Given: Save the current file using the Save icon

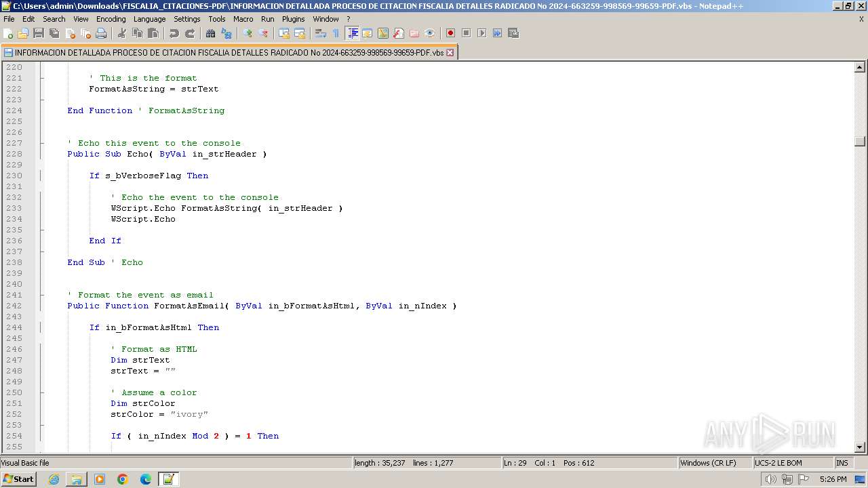Looking at the screenshot, I should [39, 33].
